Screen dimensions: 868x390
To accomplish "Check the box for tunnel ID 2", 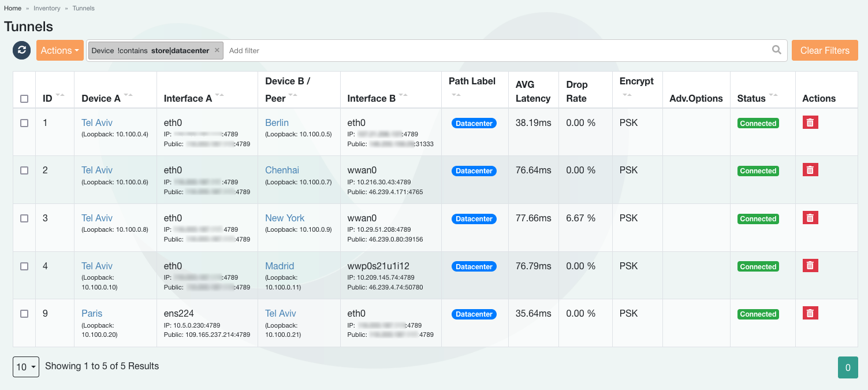I will [24, 170].
